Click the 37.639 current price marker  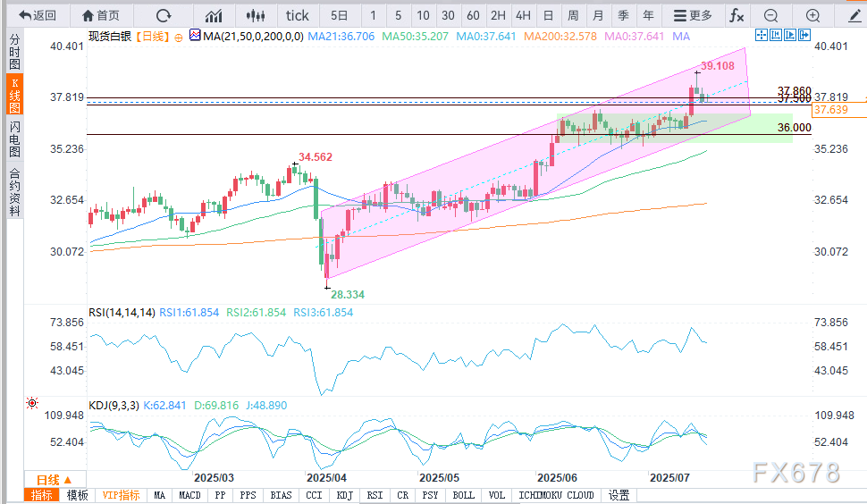click(838, 110)
